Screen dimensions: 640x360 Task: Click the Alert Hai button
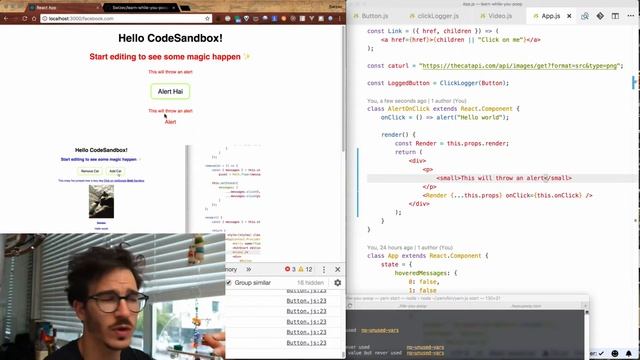[x=170, y=91]
